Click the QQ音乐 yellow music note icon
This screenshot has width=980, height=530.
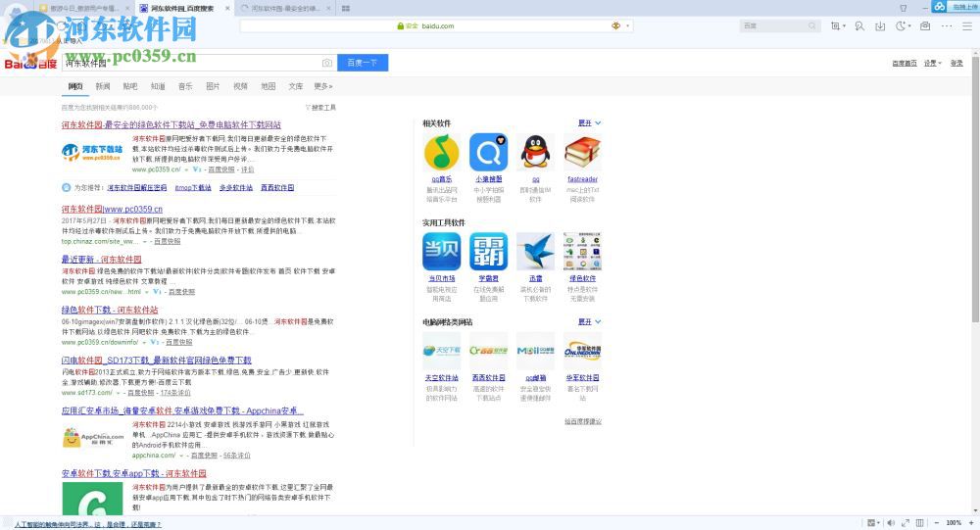click(441, 152)
